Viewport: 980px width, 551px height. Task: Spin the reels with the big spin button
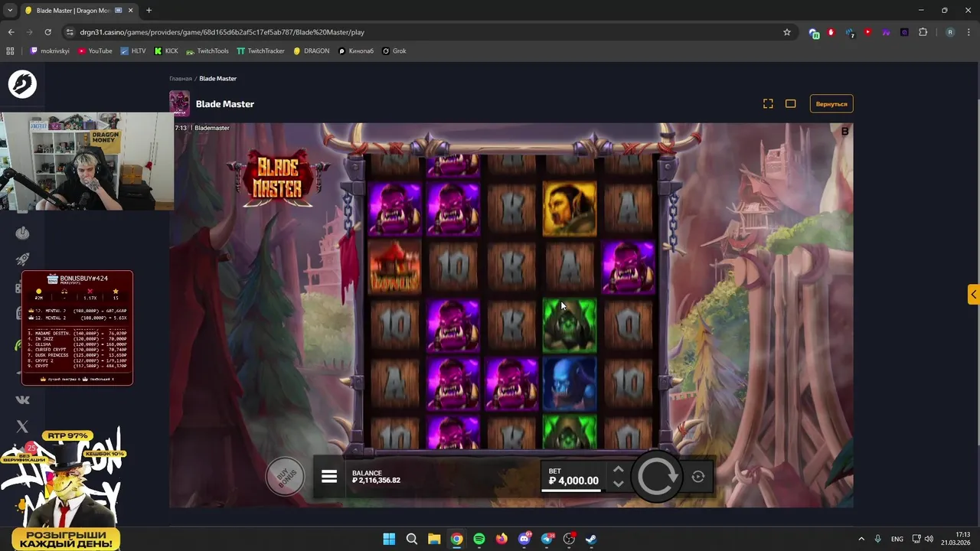(658, 477)
